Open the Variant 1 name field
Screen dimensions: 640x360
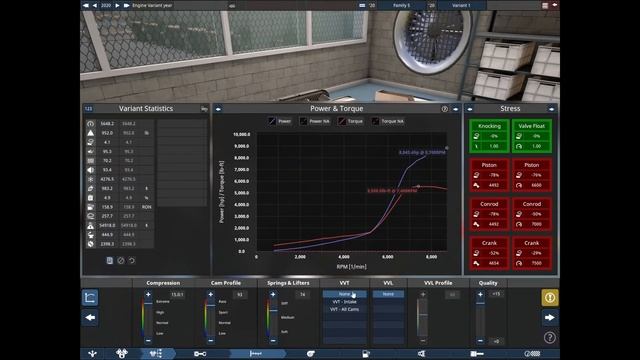[461, 5]
